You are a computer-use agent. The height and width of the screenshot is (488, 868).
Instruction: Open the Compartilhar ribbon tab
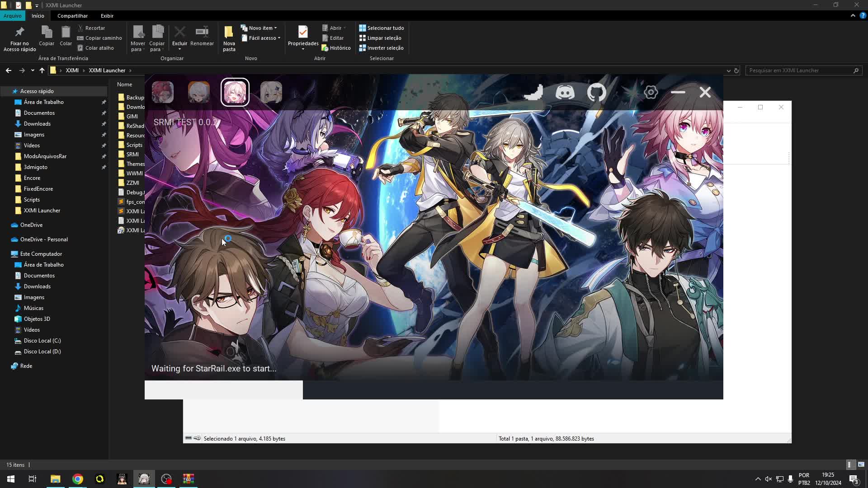[x=72, y=16]
